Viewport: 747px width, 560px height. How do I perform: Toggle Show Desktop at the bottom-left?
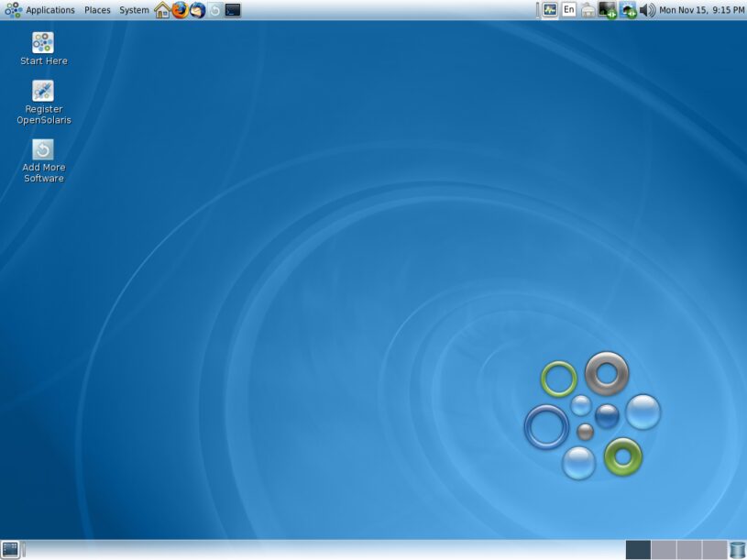11,550
